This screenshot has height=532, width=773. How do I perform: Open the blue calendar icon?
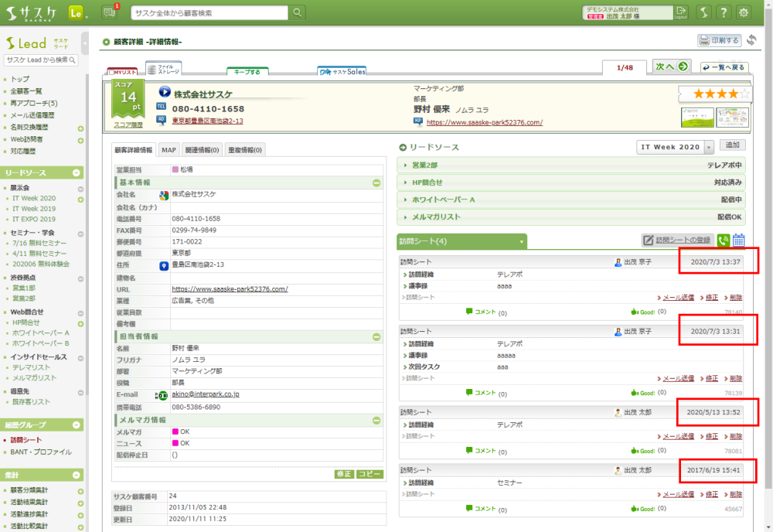[x=738, y=240]
